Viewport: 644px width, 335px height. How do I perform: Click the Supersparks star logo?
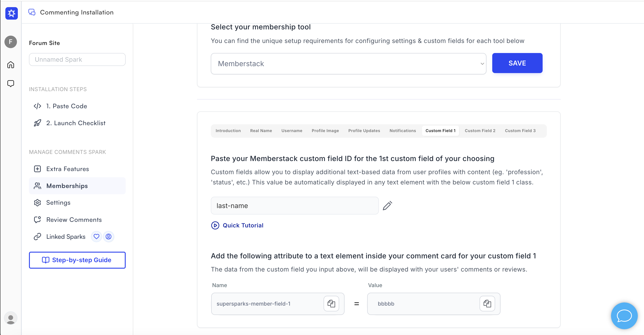12,13
